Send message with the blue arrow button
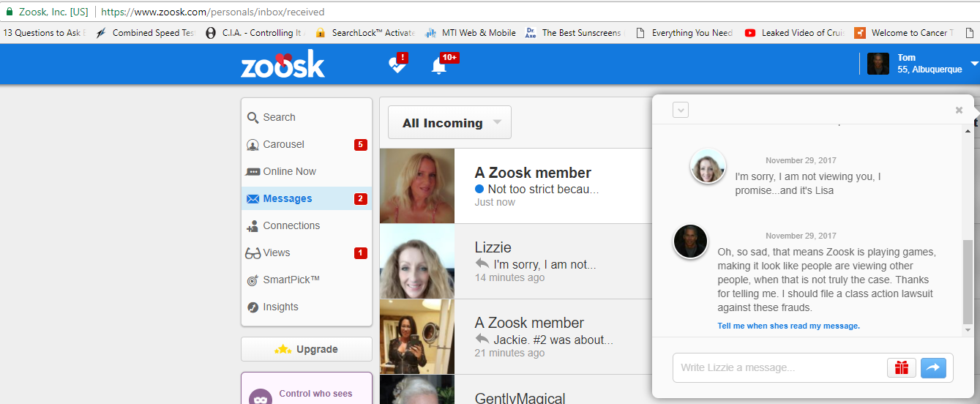The width and height of the screenshot is (980, 404). (933, 367)
